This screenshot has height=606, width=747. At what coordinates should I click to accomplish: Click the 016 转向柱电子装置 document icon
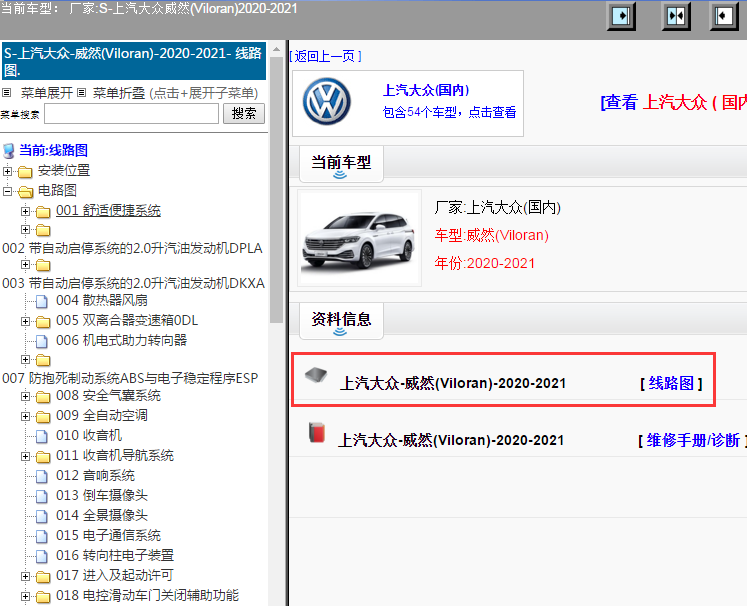coord(42,556)
